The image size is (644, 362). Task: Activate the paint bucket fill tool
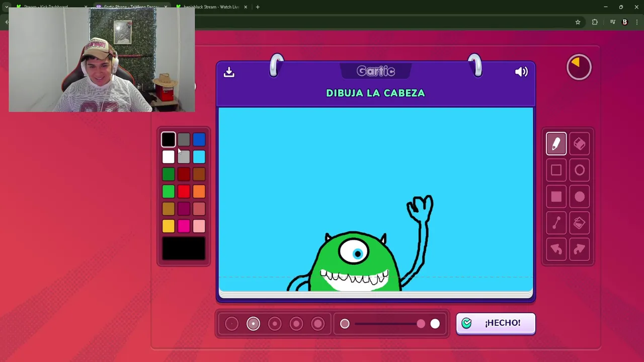(x=580, y=223)
